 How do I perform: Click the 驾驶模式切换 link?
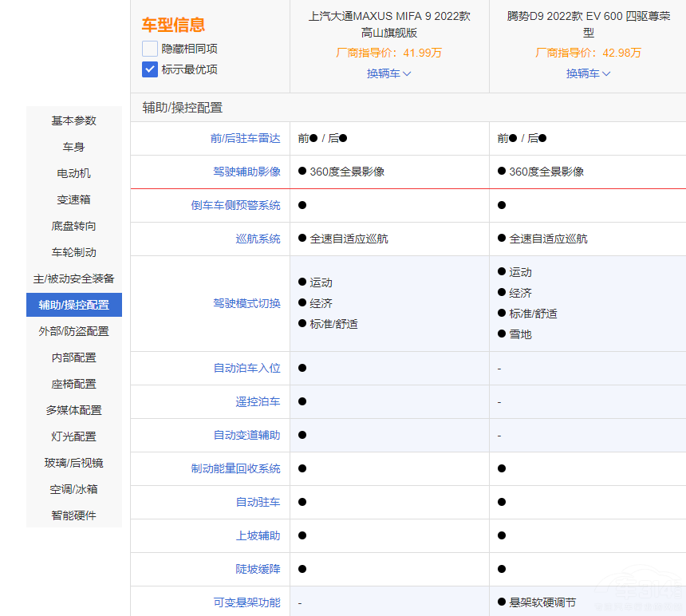tap(246, 303)
